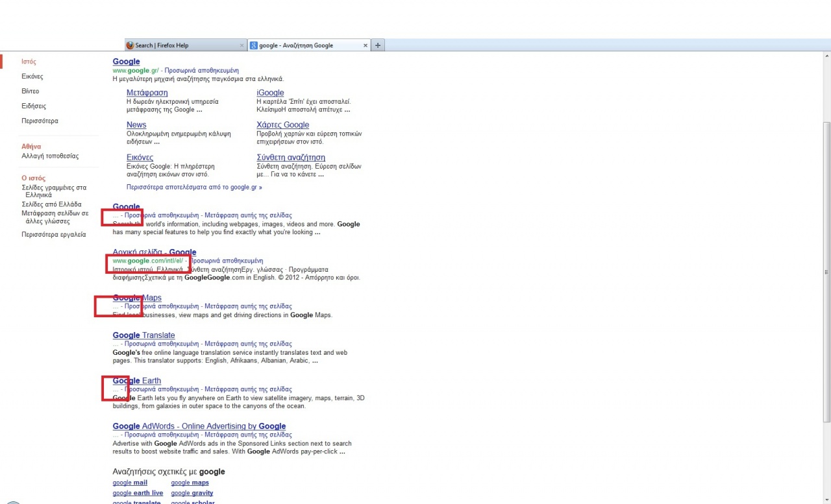The width and height of the screenshot is (831, 504).
Task: Open cached copy of the Google Maps result
Action: (162, 306)
